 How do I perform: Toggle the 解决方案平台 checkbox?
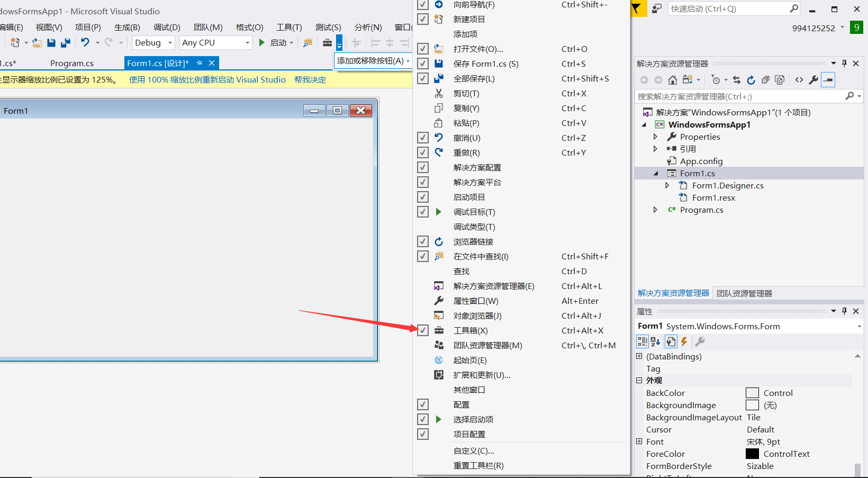coord(422,182)
